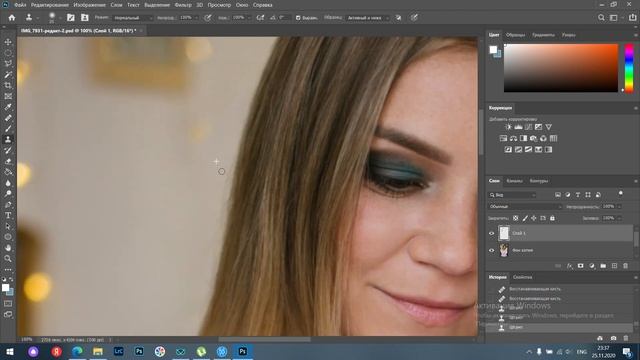Select the Eyedropper tool
The width and height of the screenshot is (640, 360).
coord(8,107)
